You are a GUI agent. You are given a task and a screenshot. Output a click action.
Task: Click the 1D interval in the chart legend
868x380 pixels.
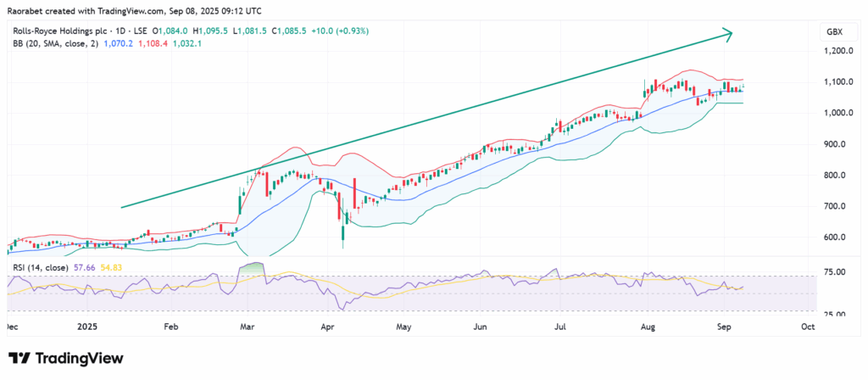point(120,31)
